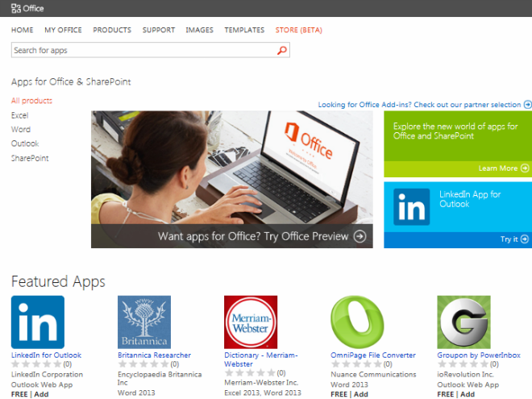Open the Groupon by PowerInbox icon
The width and height of the screenshot is (532, 399).
click(x=463, y=322)
